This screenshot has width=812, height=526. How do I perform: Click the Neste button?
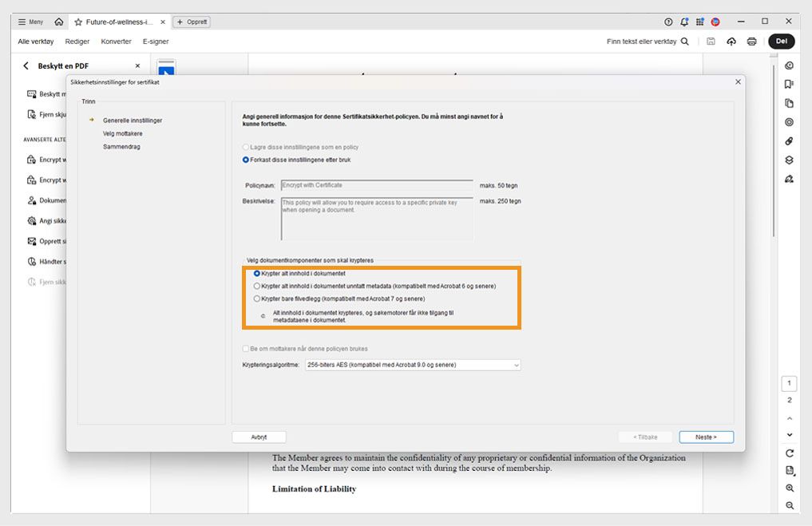click(707, 437)
